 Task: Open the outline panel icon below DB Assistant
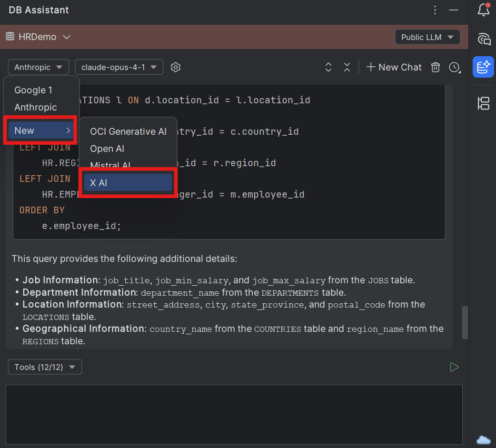click(x=483, y=103)
